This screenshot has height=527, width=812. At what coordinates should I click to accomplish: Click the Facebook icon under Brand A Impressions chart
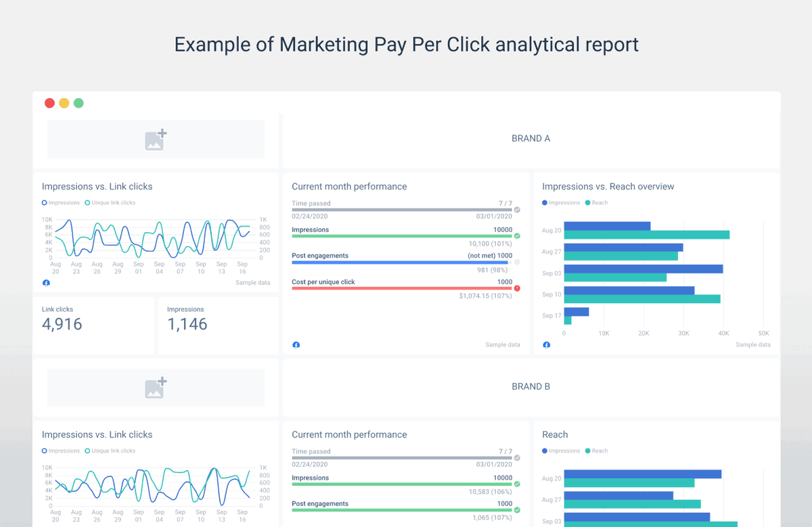coord(46,283)
